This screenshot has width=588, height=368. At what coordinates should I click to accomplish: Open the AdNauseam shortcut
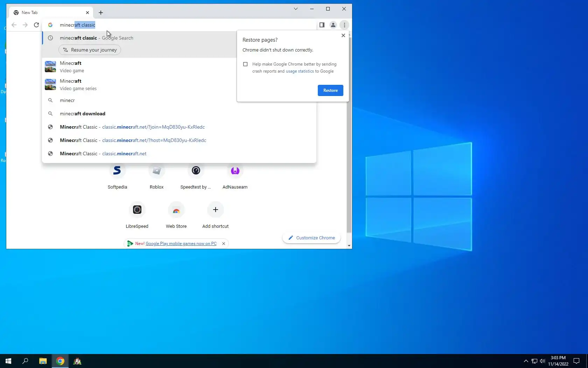tap(235, 177)
